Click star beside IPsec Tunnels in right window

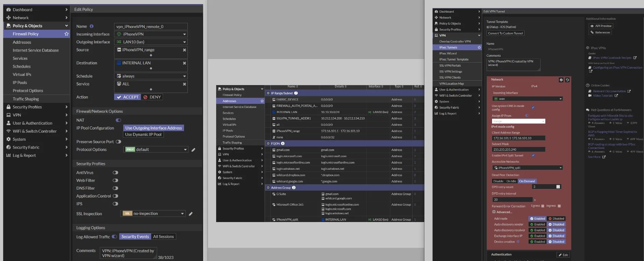tap(479, 47)
